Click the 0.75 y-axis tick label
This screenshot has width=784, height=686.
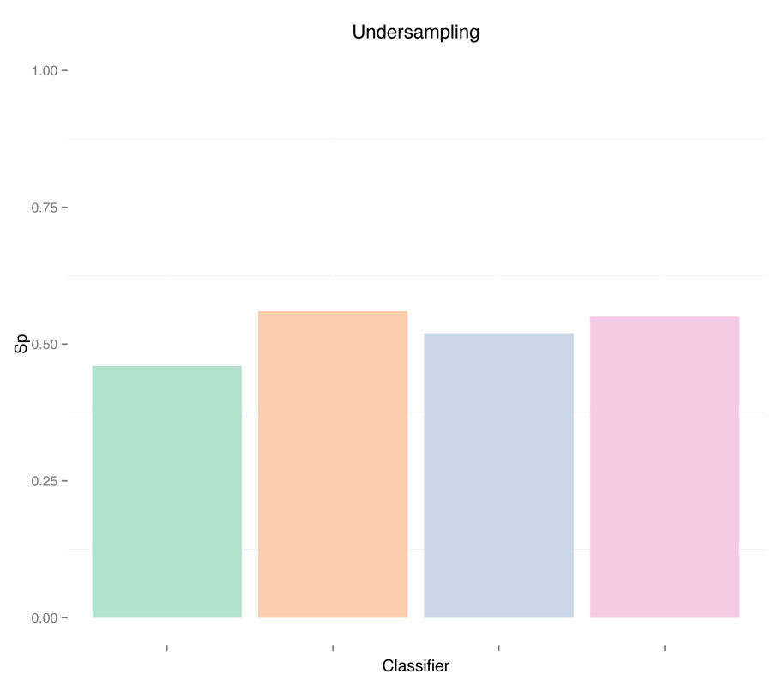coord(45,208)
